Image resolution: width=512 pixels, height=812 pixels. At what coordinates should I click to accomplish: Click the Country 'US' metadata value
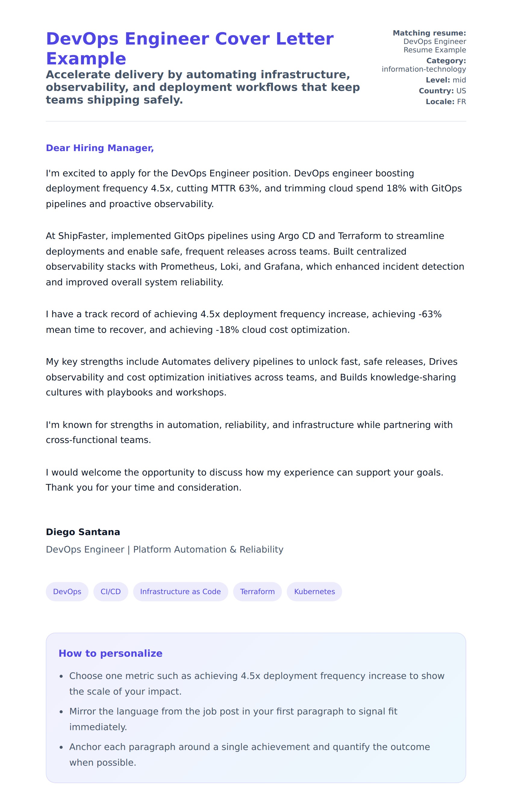tap(461, 91)
